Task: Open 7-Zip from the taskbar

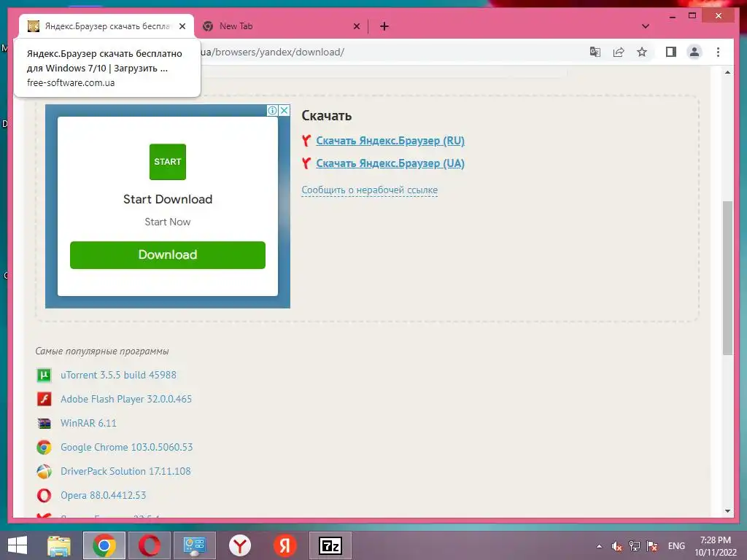Action: click(x=330, y=545)
